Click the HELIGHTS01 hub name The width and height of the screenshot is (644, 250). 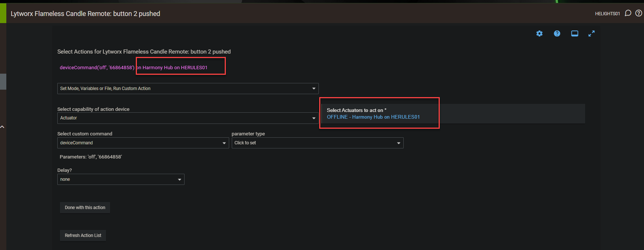pos(607,14)
